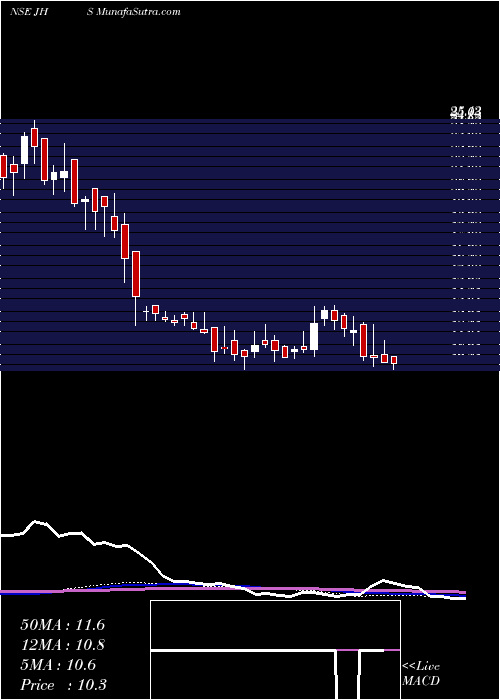
Task: Click the 50MA : 11.6 value
Action: [62, 625]
